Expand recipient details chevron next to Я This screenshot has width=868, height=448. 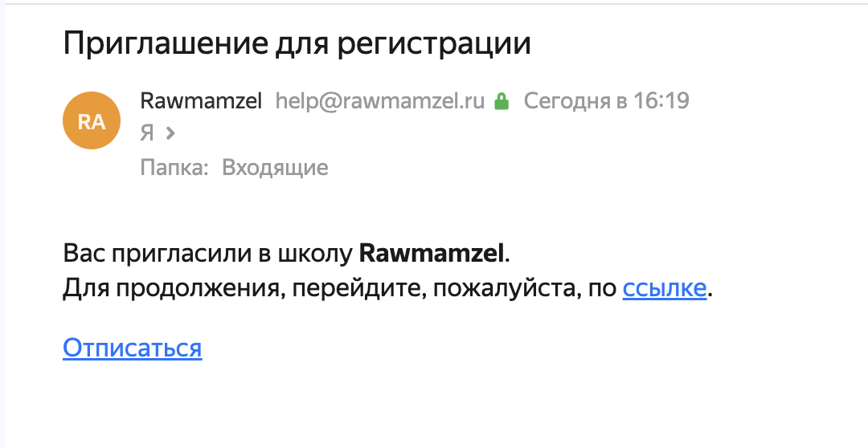(x=170, y=132)
